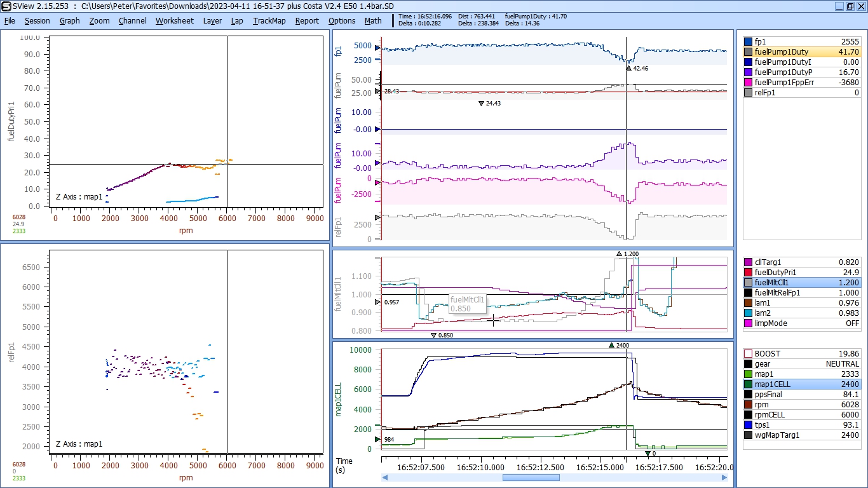Open the Zoom menu
Screen dimensions: 868x488
click(x=99, y=20)
